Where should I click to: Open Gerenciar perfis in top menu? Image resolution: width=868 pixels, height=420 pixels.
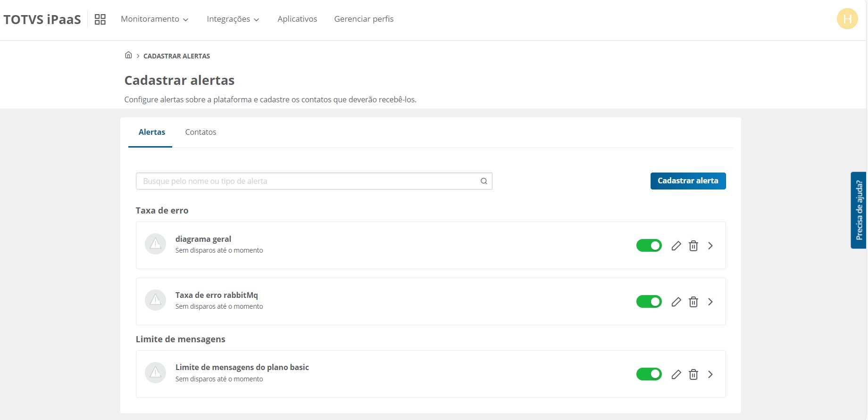pyautogui.click(x=364, y=19)
